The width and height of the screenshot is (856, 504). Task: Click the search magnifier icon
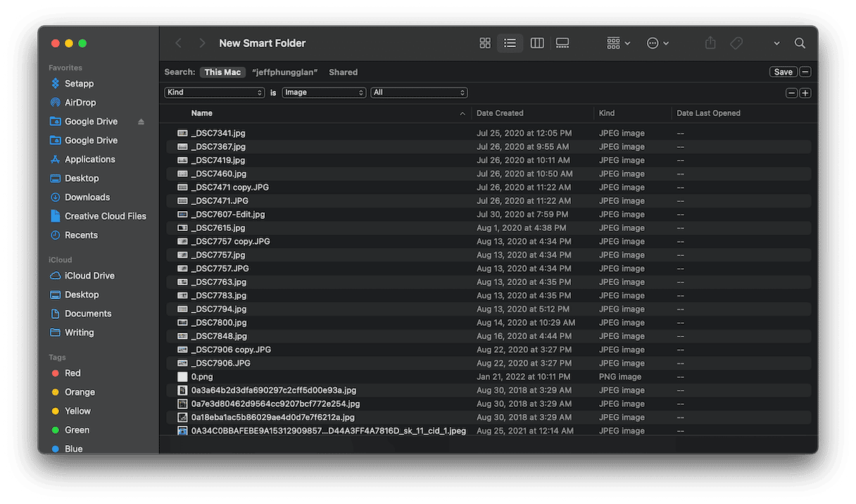(x=800, y=43)
